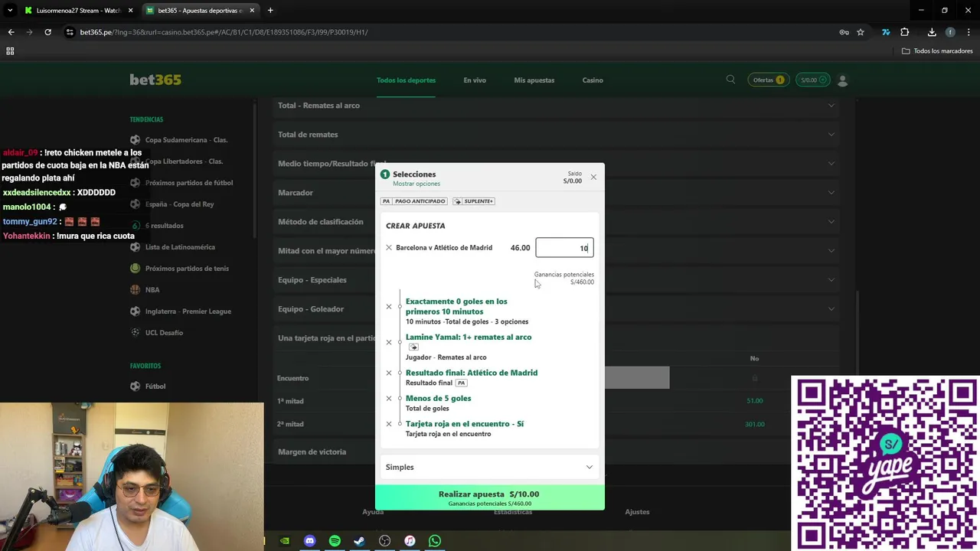Open the Chrome tab search arrow
The image size is (980, 551).
(x=10, y=10)
